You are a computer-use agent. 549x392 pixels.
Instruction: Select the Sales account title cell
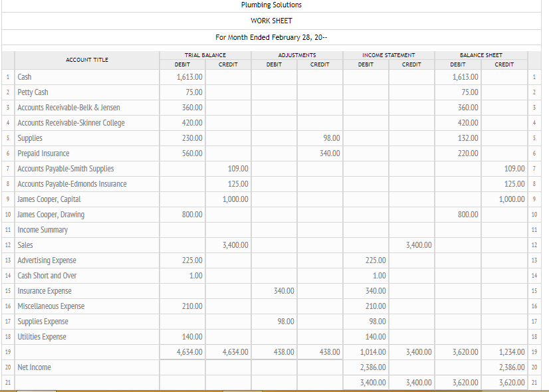click(87, 245)
